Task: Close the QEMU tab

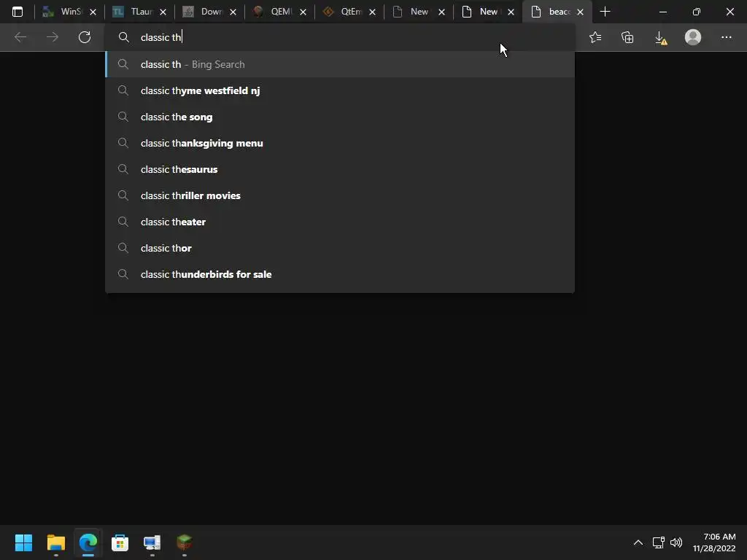Action: tap(303, 12)
